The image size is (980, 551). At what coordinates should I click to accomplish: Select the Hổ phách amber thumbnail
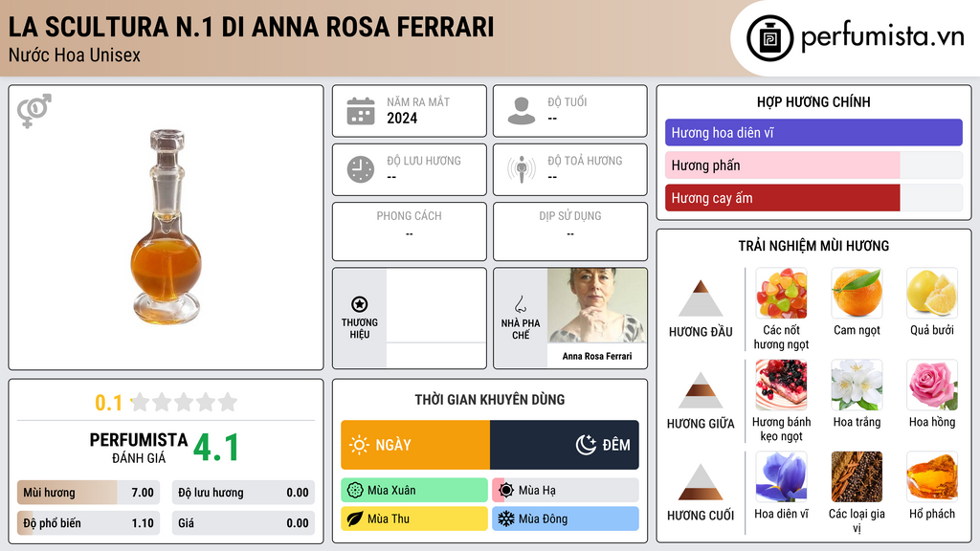932,477
